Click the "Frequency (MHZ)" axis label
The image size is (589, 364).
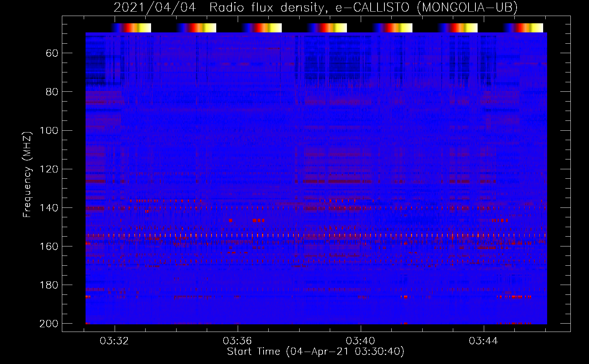coord(27,174)
